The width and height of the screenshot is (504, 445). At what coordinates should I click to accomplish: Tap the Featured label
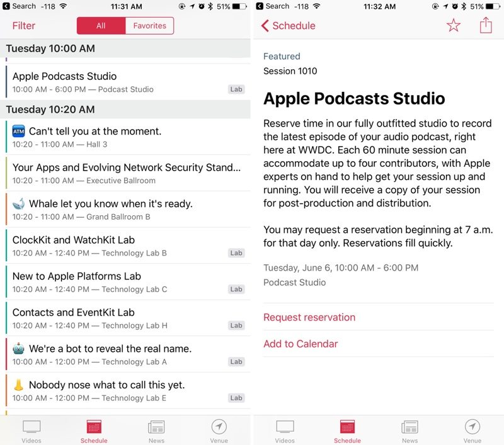(x=282, y=56)
